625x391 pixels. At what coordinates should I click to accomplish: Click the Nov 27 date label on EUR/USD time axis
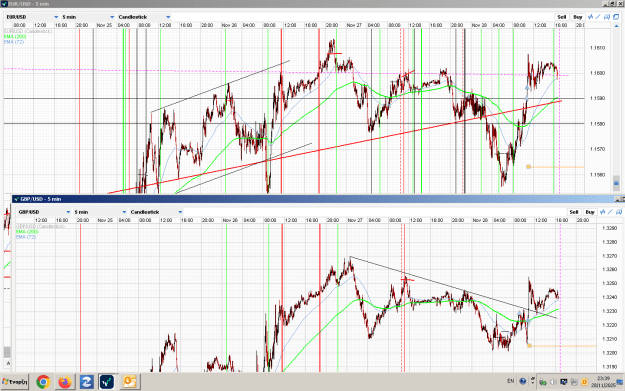coord(354,25)
